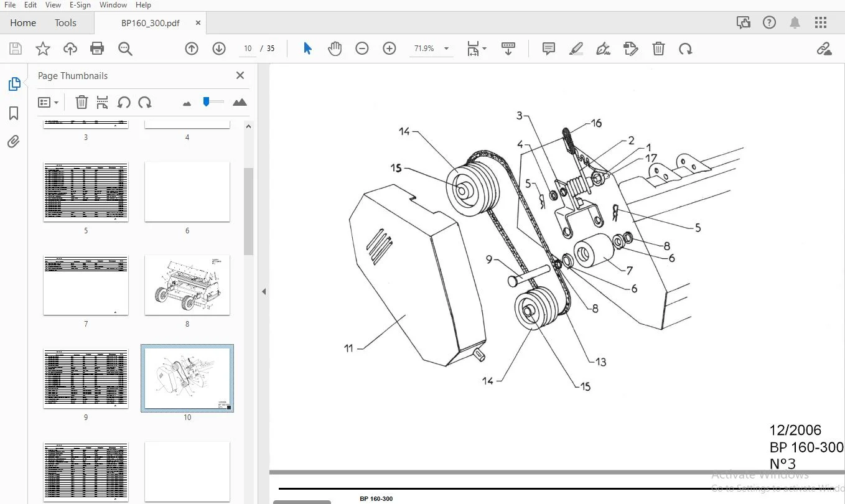Screen dimensions: 845x504
Task: Open the Find text magnifier tool
Action: [125, 49]
